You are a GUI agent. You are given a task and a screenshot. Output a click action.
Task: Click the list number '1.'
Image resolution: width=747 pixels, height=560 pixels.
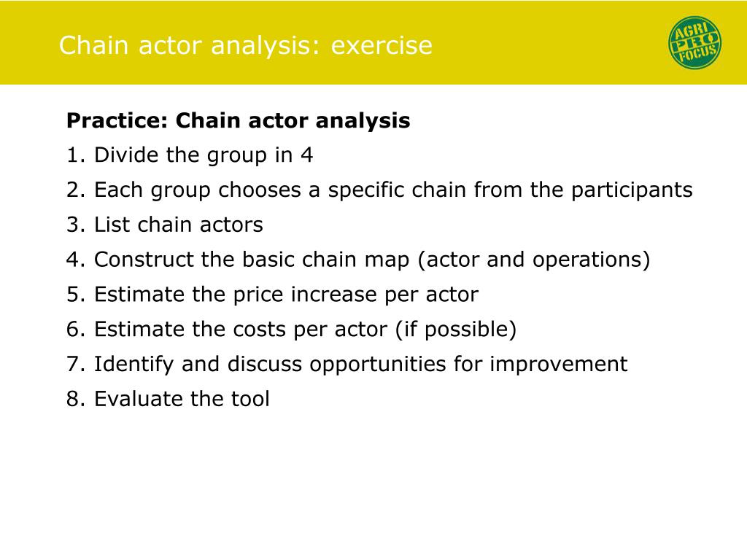coord(76,155)
